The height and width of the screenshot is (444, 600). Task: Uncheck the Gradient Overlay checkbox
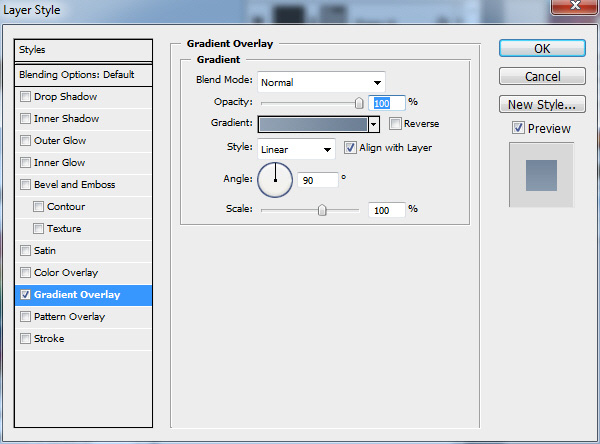point(25,294)
